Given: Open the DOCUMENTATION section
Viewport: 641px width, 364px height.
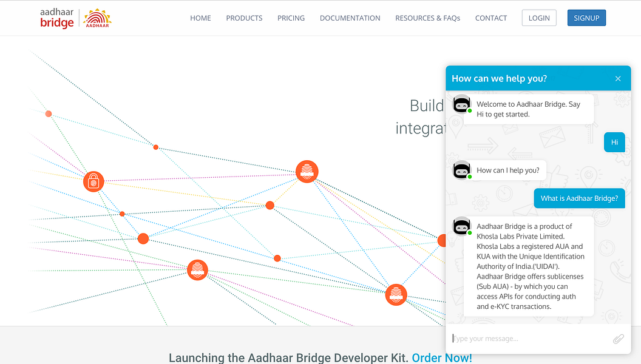Looking at the screenshot, I should pos(350,18).
